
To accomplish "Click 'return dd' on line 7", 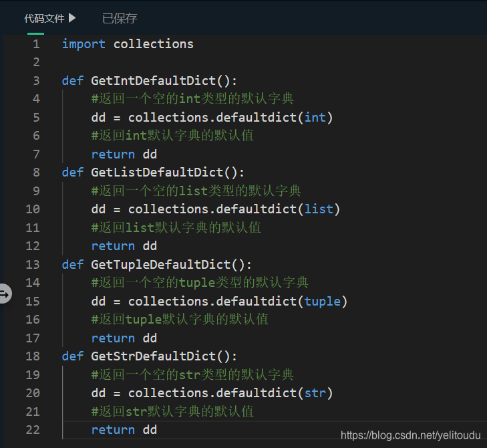I will (x=124, y=154).
